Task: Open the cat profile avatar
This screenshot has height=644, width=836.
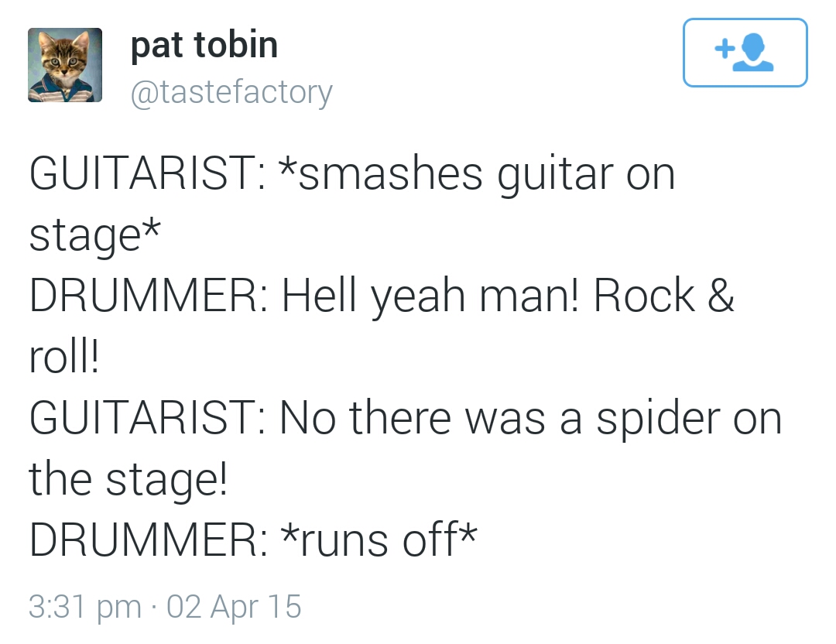Action: pyautogui.click(x=65, y=65)
